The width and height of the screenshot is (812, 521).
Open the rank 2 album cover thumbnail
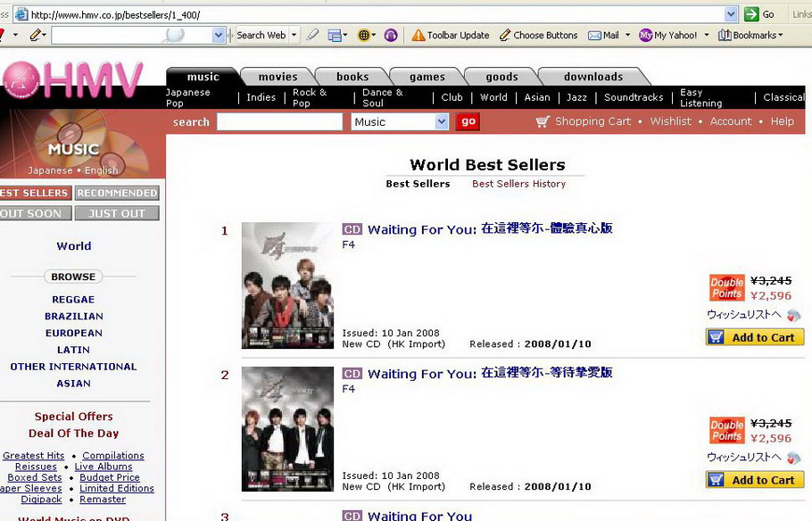[x=287, y=429]
